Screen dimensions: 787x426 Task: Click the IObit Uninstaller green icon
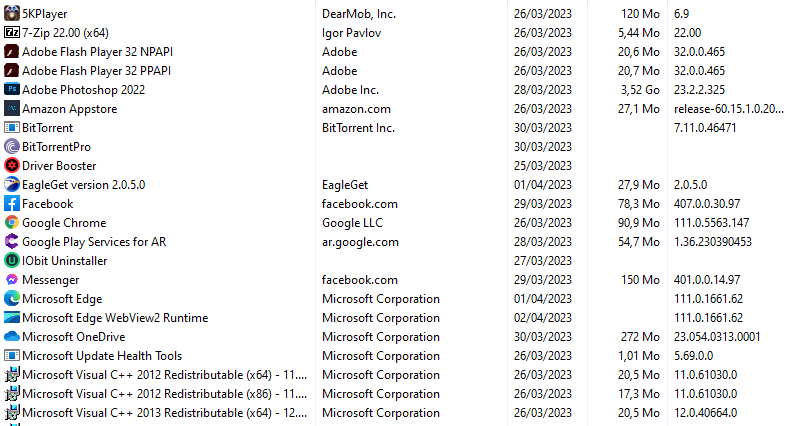pyautogui.click(x=12, y=260)
